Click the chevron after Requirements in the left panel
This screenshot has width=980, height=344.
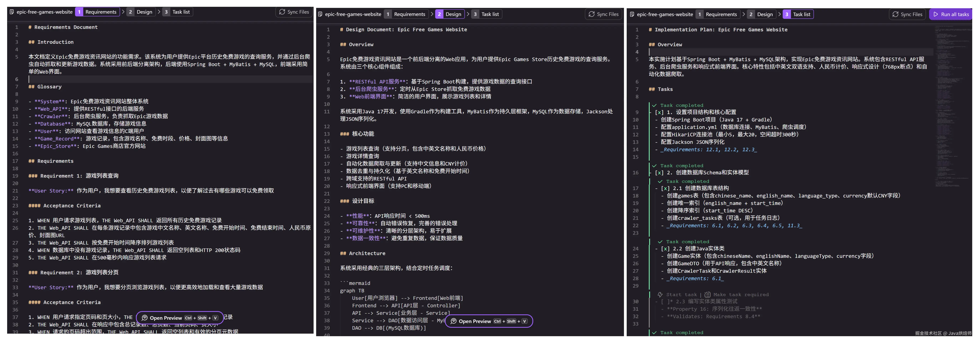pyautogui.click(x=123, y=12)
